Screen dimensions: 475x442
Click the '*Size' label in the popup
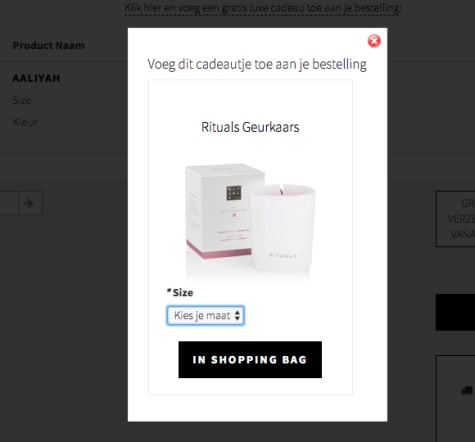click(180, 293)
